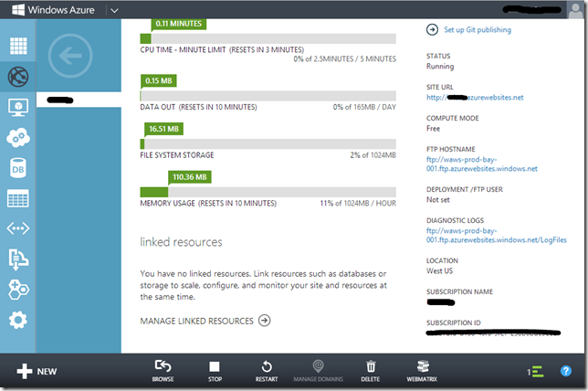Image resolution: width=588 pixels, height=391 pixels.
Task: Go back with the circular arrow
Action: [70, 56]
